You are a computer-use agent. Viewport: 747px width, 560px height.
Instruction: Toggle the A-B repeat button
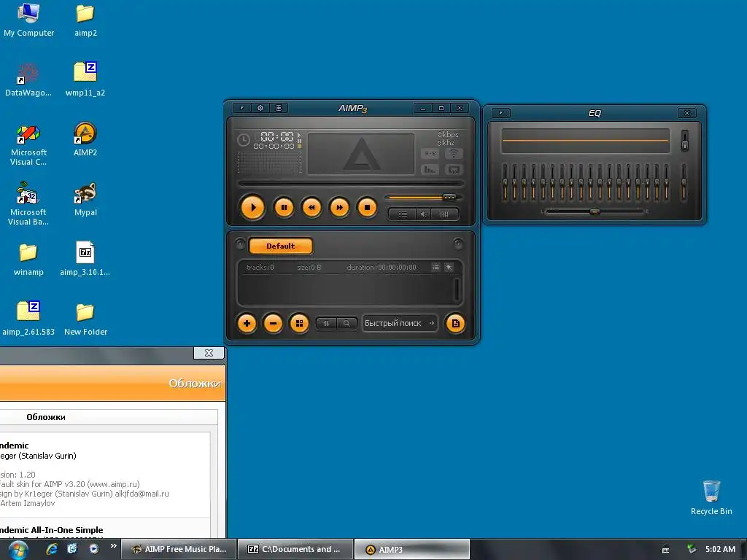pyautogui.click(x=430, y=153)
